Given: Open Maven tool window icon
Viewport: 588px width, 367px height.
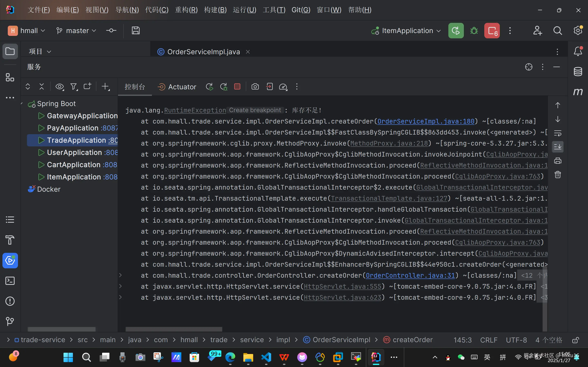Looking at the screenshot, I should [578, 92].
